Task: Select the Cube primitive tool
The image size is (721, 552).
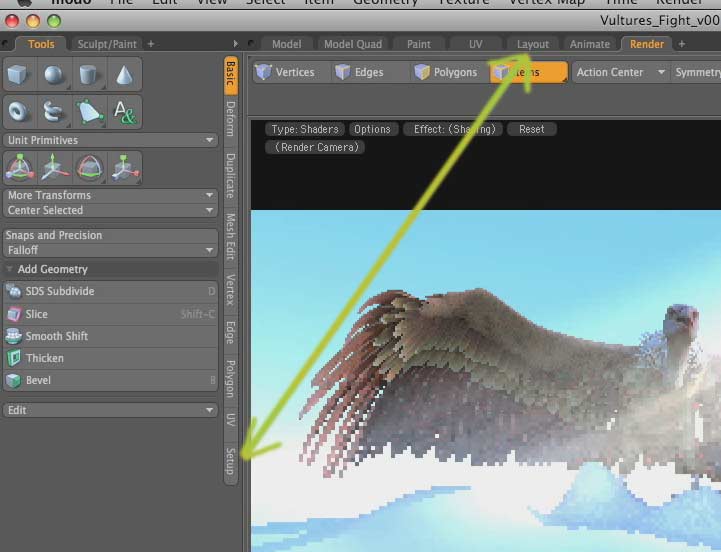Action: [x=18, y=75]
